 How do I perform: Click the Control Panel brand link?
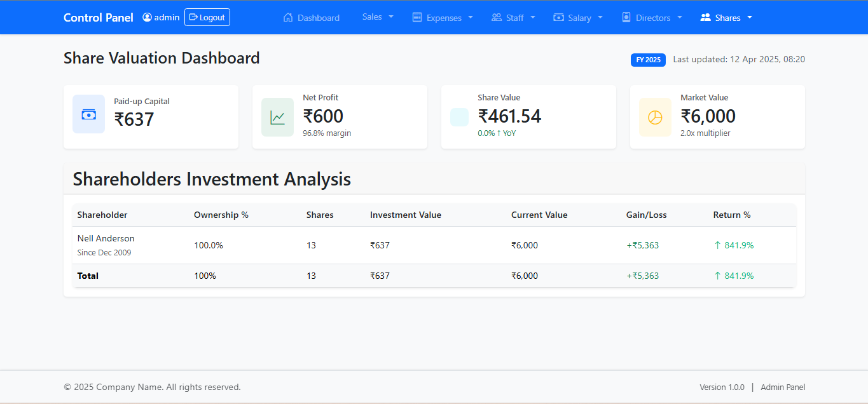99,17
